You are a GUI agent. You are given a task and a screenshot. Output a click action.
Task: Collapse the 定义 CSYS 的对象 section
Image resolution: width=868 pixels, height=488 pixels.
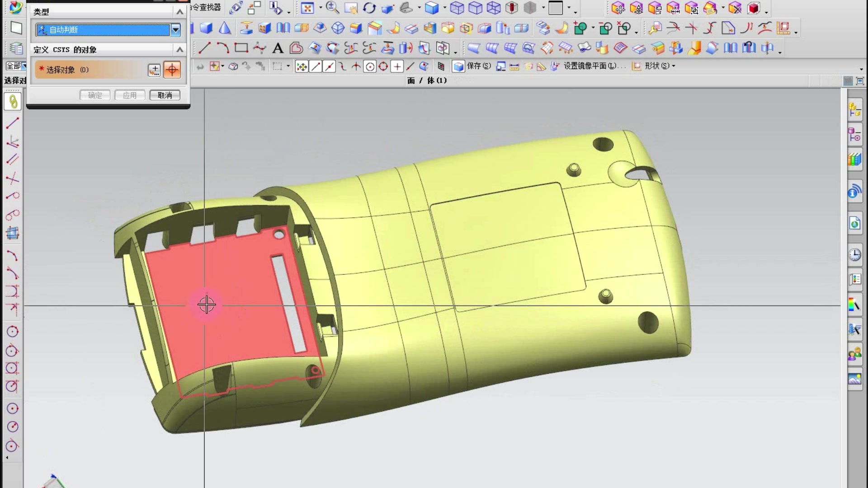(179, 49)
